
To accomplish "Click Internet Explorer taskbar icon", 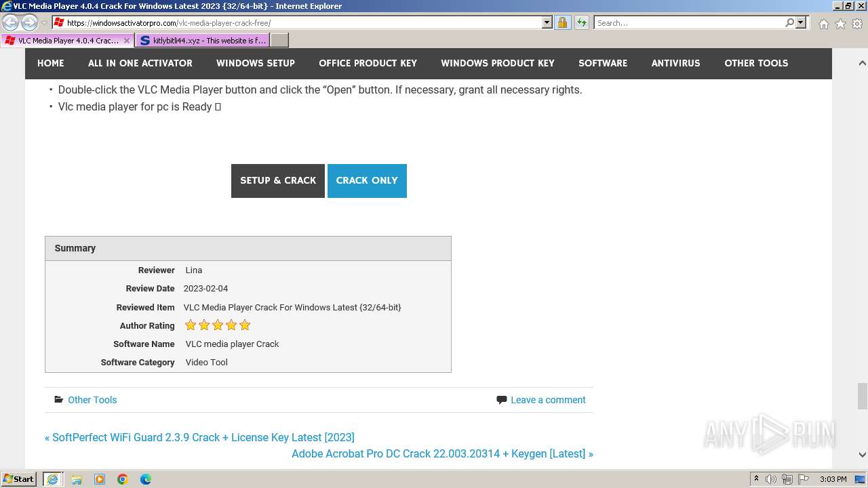I will [52, 479].
